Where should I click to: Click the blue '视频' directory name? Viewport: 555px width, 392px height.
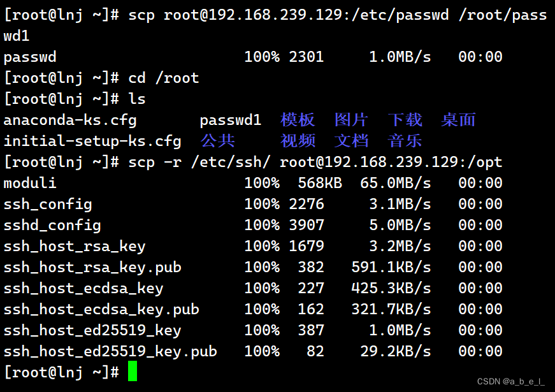coord(298,141)
